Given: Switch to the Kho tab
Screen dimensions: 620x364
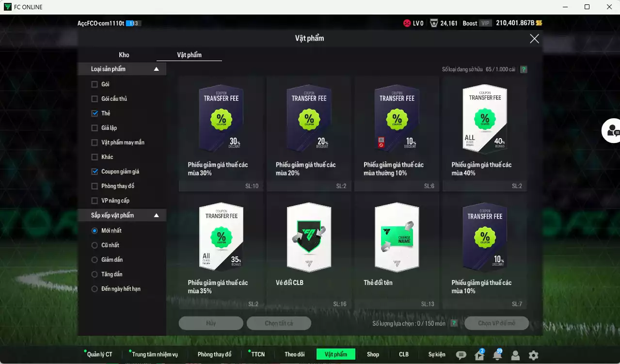Looking at the screenshot, I should [124, 55].
